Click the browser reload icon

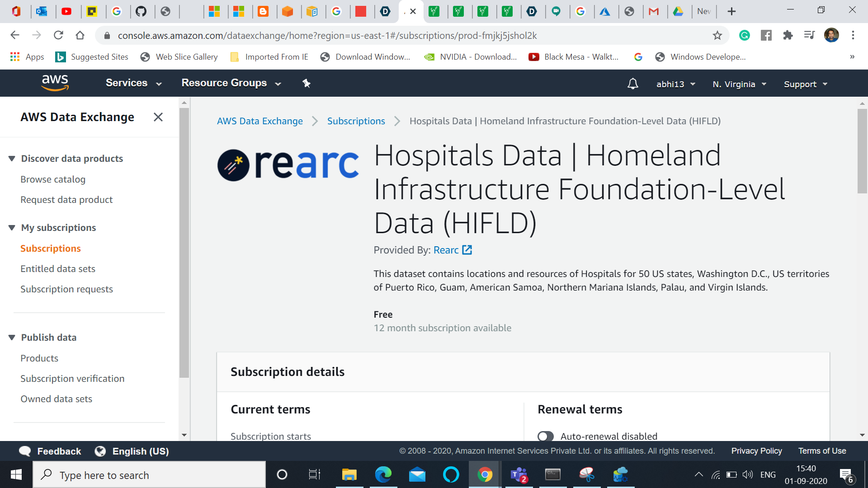tap(58, 35)
